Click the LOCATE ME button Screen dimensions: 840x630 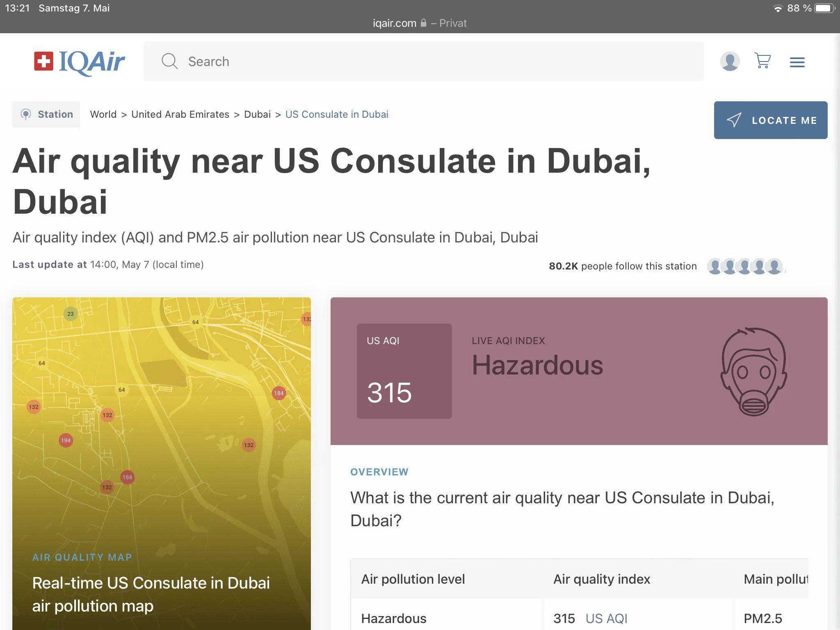pos(770,120)
